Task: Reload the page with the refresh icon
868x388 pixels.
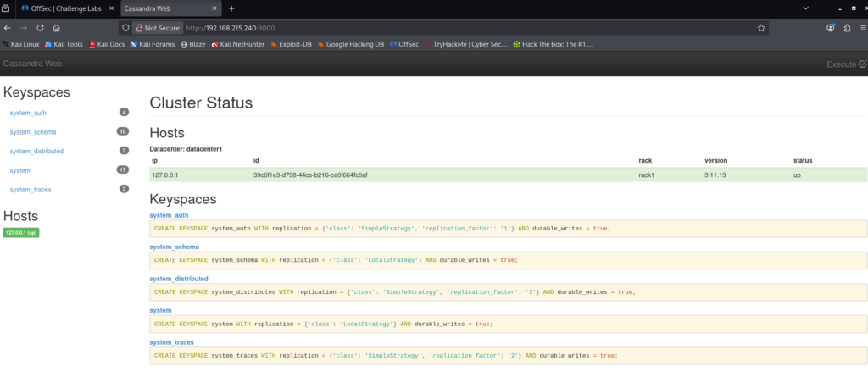Action: (x=40, y=27)
